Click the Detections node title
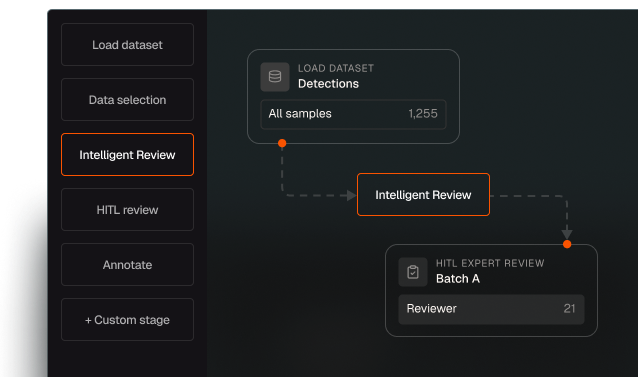638x377 pixels. [328, 84]
